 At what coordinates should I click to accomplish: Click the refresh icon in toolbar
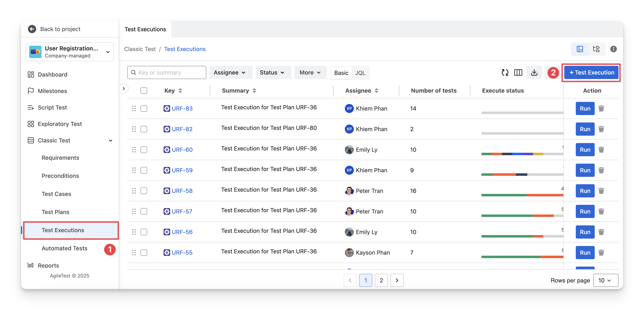point(505,73)
